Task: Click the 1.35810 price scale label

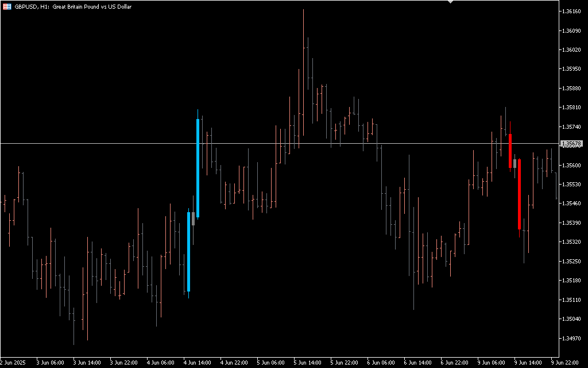Action: (571, 107)
